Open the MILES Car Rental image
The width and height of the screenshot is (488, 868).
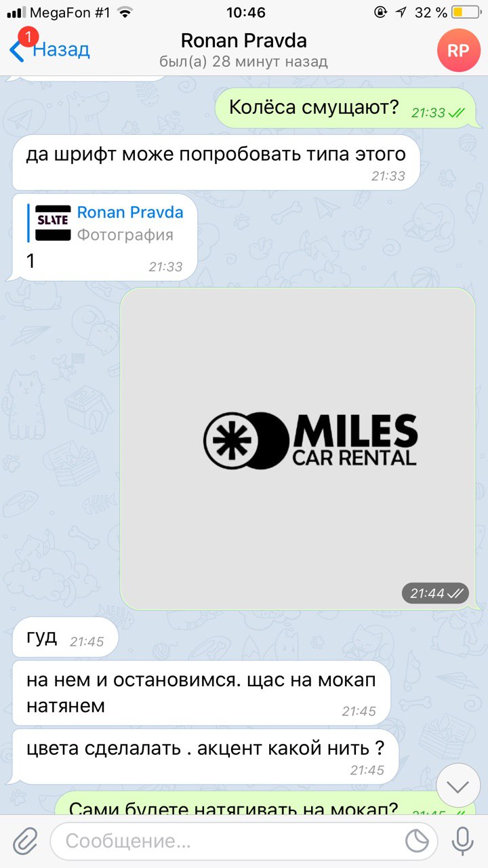pyautogui.click(x=298, y=448)
